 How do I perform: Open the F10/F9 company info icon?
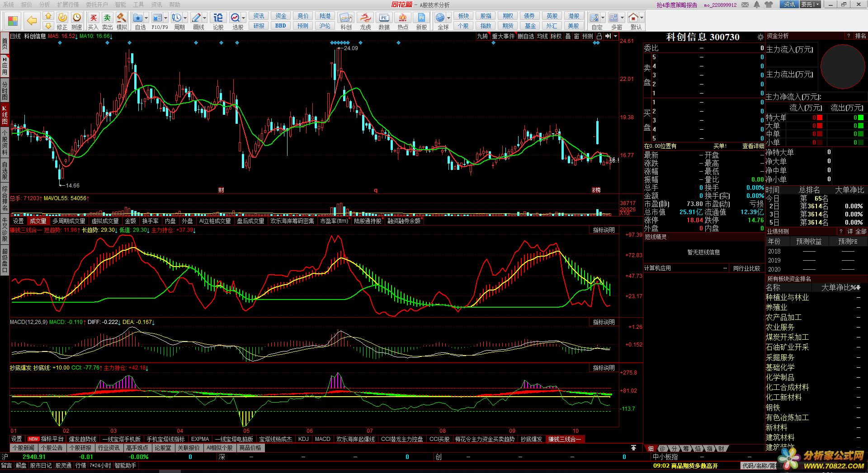pyautogui.click(x=157, y=18)
